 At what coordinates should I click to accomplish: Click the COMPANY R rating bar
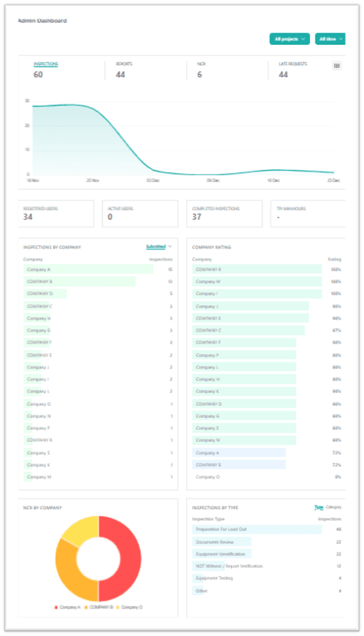coord(257,269)
